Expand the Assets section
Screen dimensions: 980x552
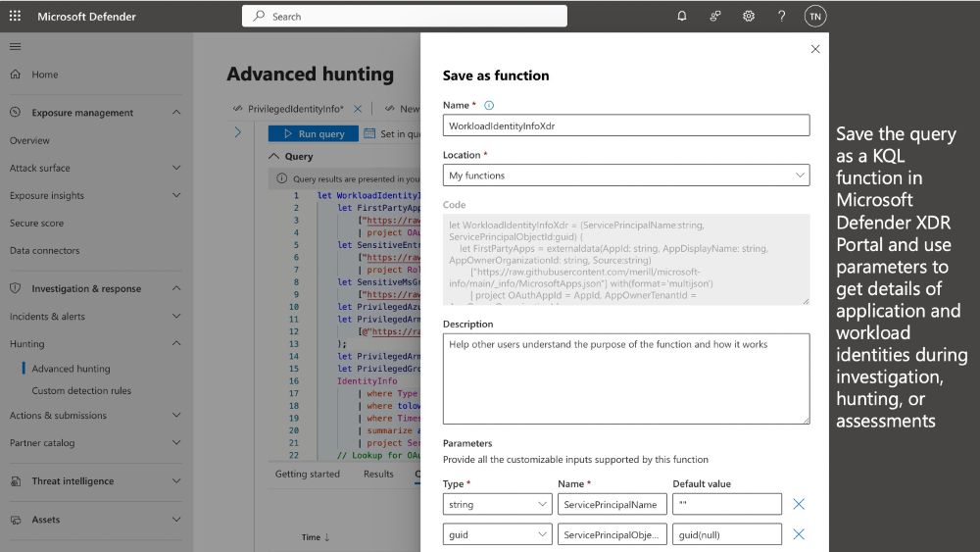tap(176, 520)
